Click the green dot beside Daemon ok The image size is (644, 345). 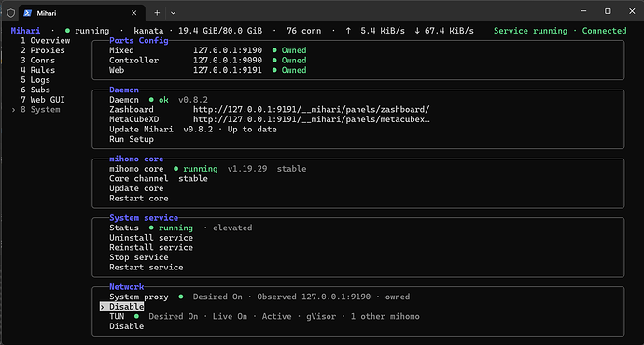[151, 99]
